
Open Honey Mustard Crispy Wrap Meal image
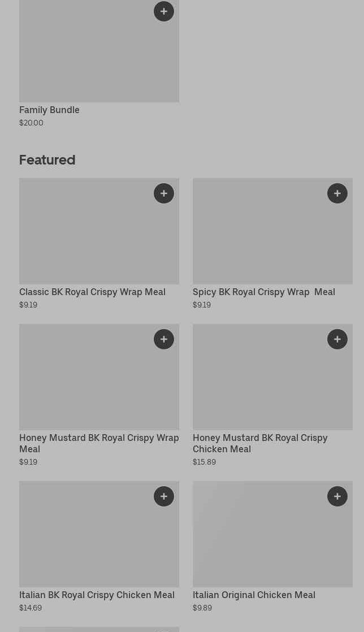tap(99, 377)
